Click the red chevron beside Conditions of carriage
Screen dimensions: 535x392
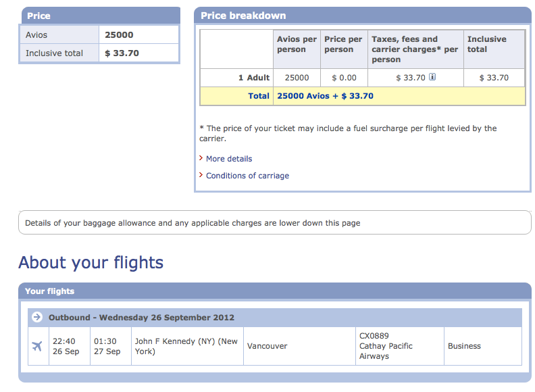[201, 175]
